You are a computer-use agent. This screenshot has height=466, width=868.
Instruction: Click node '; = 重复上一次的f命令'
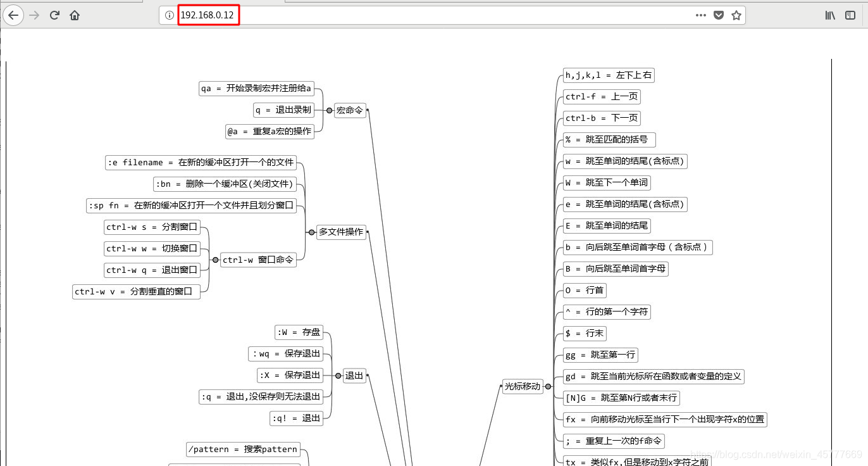pyautogui.click(x=614, y=441)
